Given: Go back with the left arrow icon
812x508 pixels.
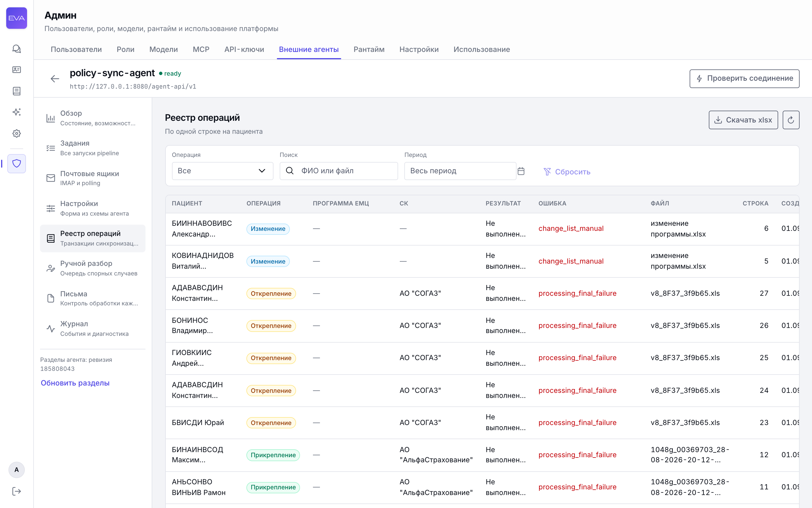Looking at the screenshot, I should pyautogui.click(x=55, y=79).
